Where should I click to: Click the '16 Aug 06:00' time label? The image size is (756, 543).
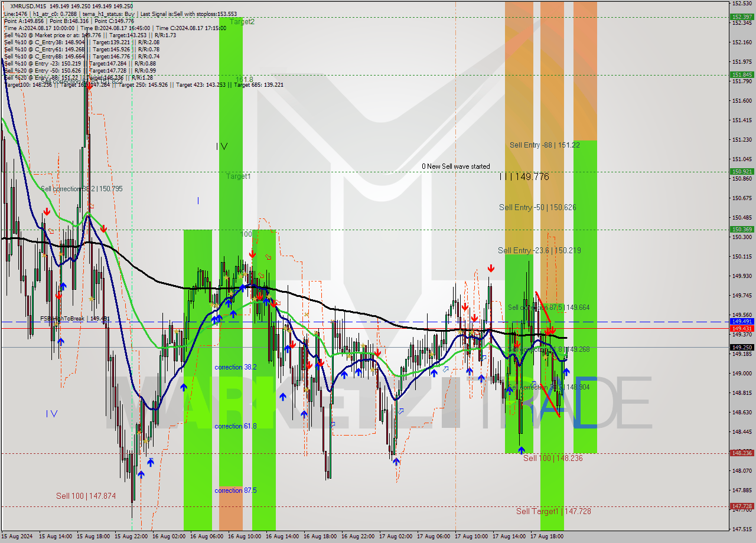pyautogui.click(x=207, y=537)
